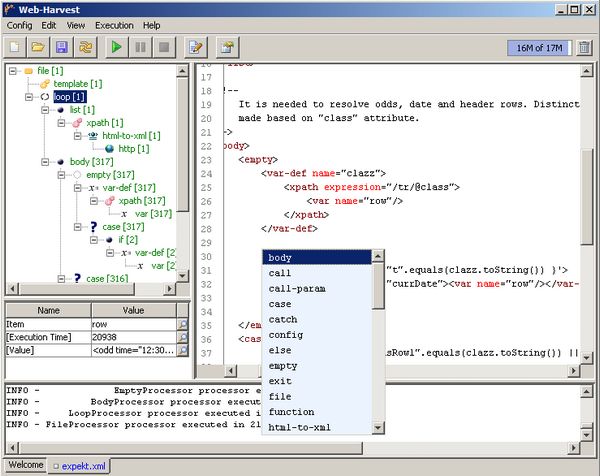
Task: Click the question mark icon of case [317]
Action: (93, 227)
